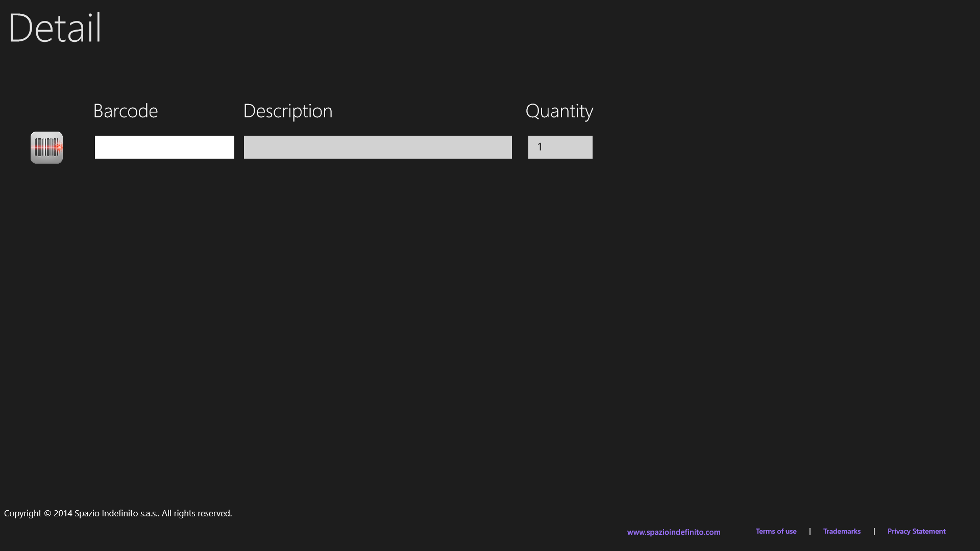Focus the white Barcode text field
980x551 pixels.
click(x=164, y=147)
